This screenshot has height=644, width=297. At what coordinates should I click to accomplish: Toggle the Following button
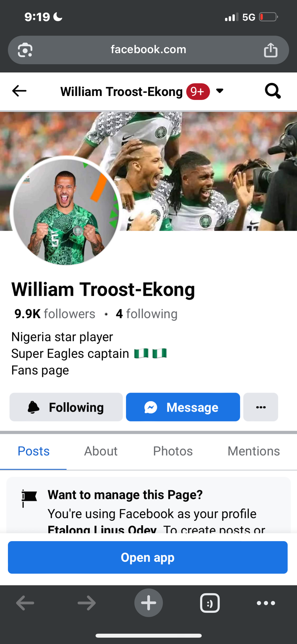coord(66,407)
